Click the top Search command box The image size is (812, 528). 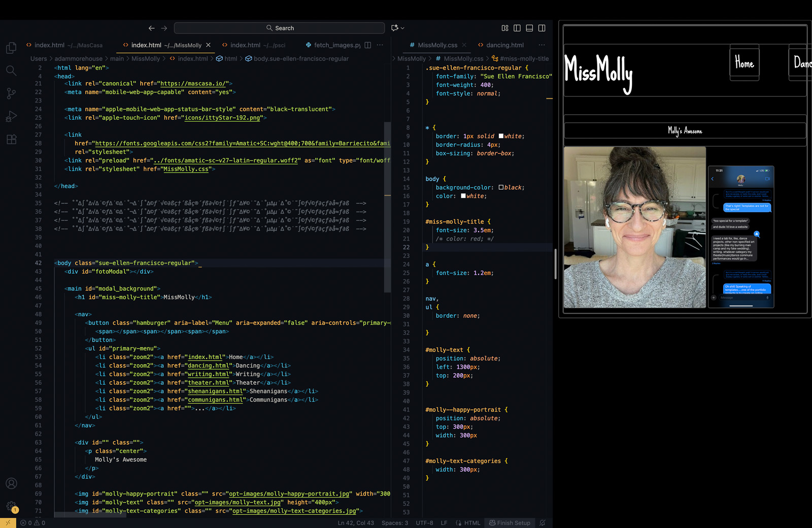(x=279, y=28)
